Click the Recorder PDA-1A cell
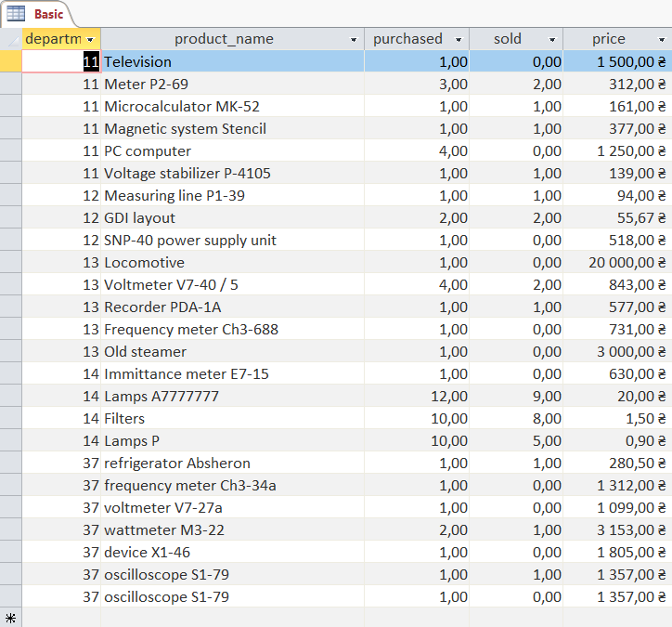The width and height of the screenshot is (672, 627). click(x=232, y=307)
